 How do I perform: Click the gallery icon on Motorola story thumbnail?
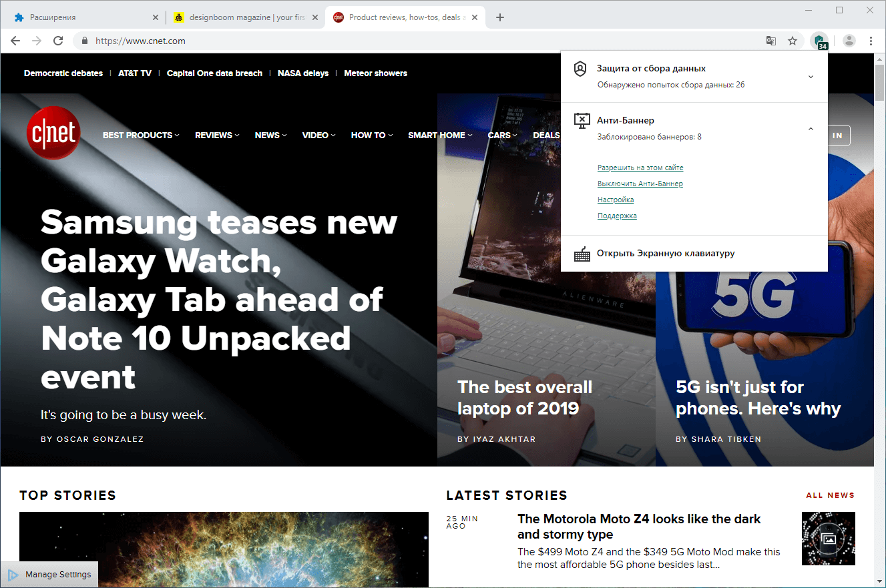tap(829, 539)
